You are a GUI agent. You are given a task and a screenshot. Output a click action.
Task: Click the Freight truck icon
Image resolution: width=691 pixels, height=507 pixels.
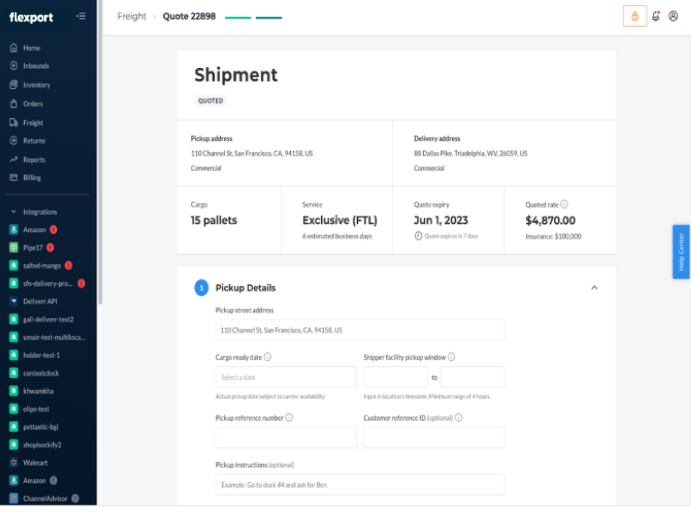point(14,123)
